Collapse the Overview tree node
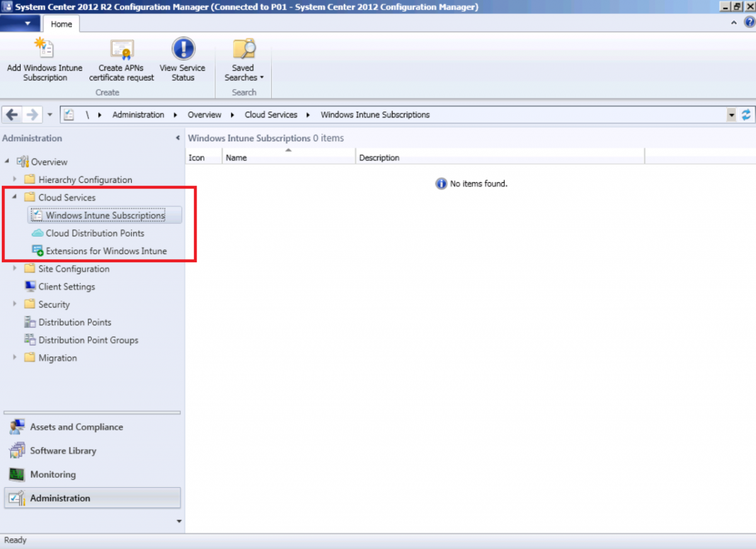 [7, 162]
